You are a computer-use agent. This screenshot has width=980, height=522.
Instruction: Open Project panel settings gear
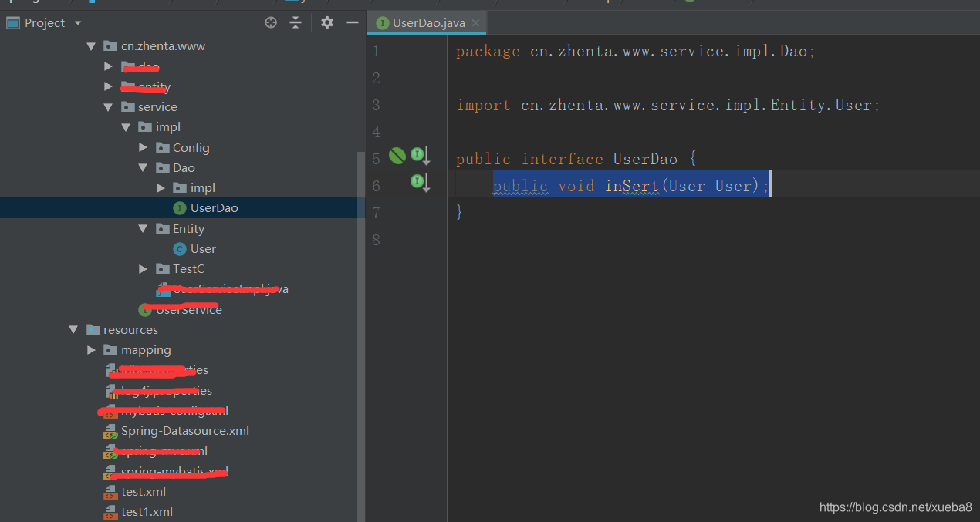pyautogui.click(x=327, y=22)
